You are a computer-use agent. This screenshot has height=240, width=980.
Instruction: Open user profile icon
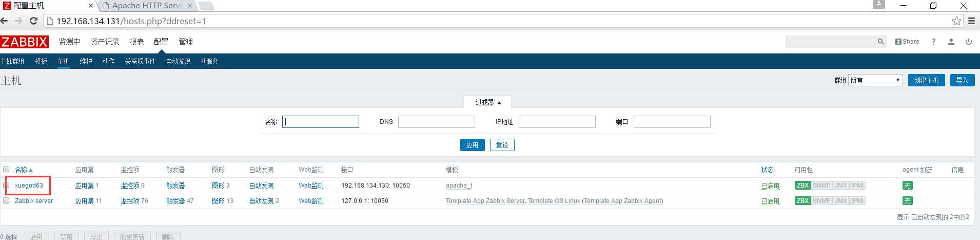(x=951, y=42)
